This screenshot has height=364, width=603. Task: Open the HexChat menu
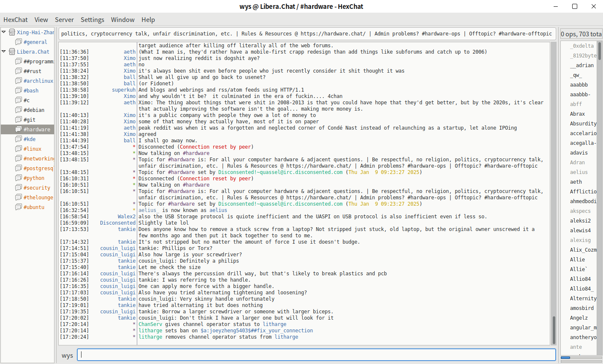pos(16,20)
